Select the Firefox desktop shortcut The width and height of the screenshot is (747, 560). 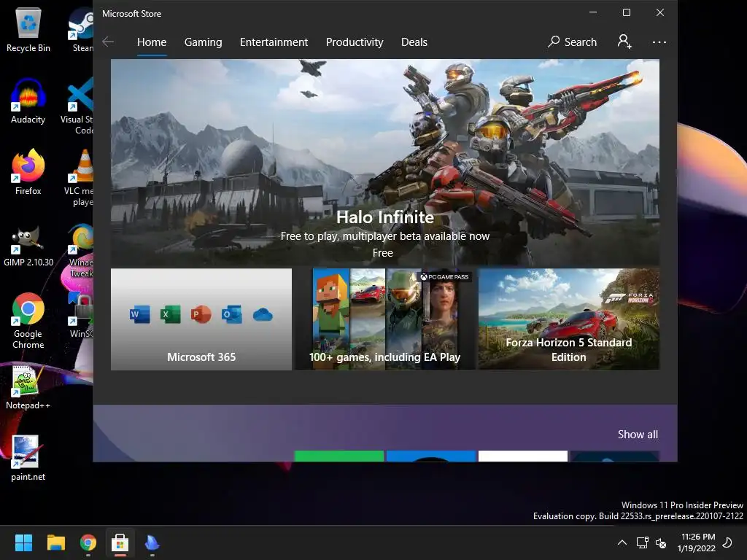click(x=28, y=172)
